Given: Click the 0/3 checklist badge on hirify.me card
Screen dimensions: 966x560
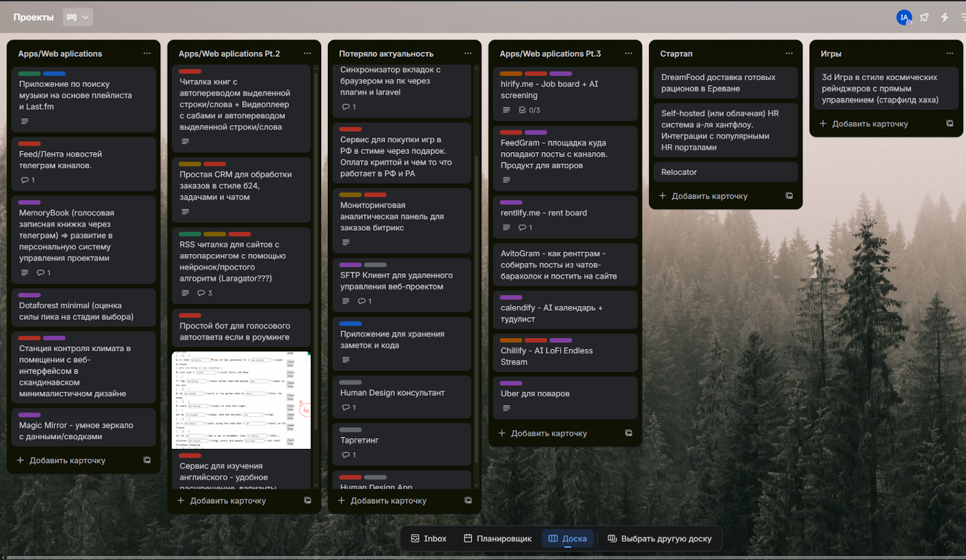Looking at the screenshot, I should pyautogui.click(x=529, y=110).
